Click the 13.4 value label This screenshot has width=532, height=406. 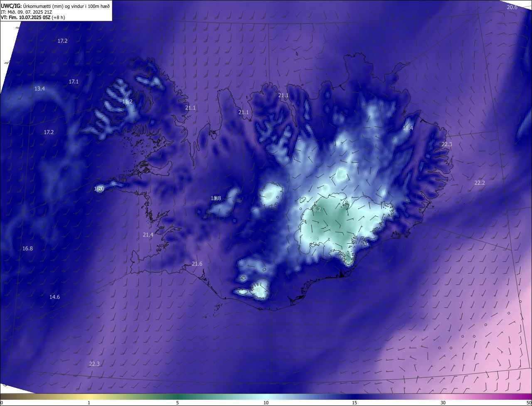39,88
